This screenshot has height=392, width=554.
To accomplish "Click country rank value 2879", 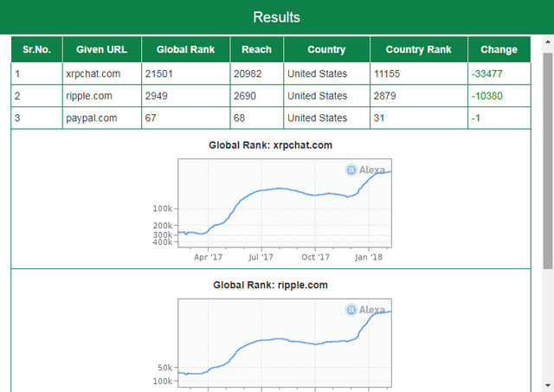I will [x=384, y=96].
